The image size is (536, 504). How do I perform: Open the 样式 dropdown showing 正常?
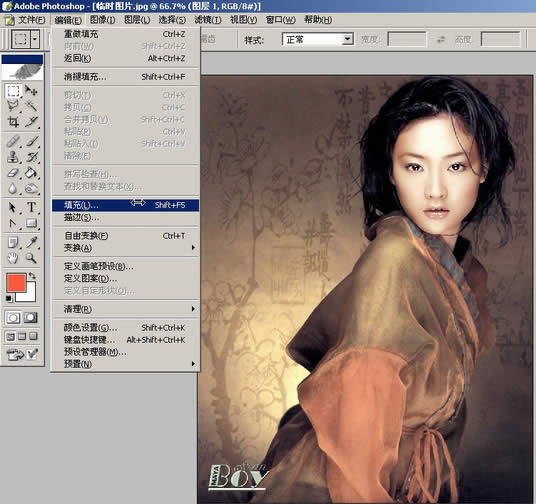[x=318, y=39]
